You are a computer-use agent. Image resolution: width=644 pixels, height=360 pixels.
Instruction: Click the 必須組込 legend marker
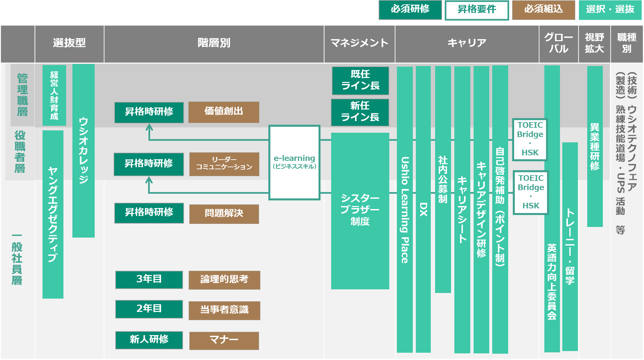543,10
